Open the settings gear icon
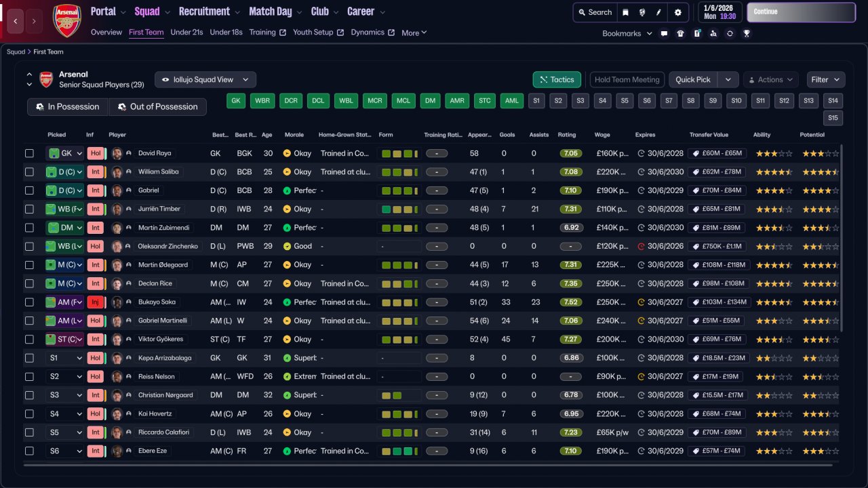 point(678,12)
